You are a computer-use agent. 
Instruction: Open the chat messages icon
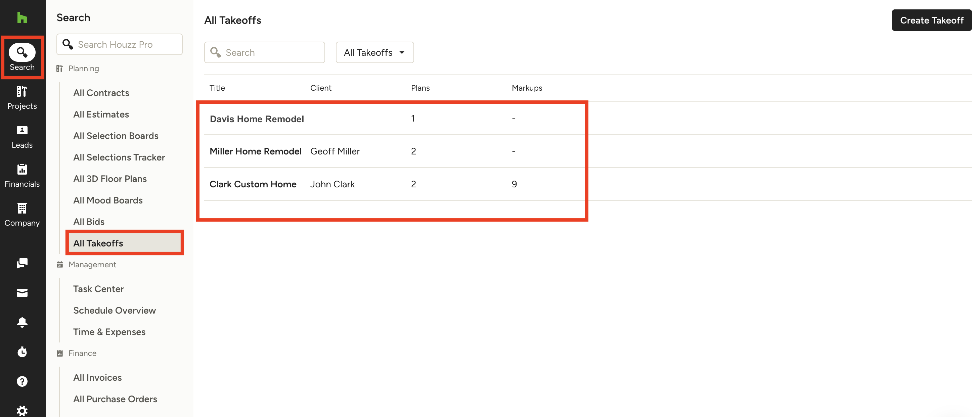tap(22, 263)
